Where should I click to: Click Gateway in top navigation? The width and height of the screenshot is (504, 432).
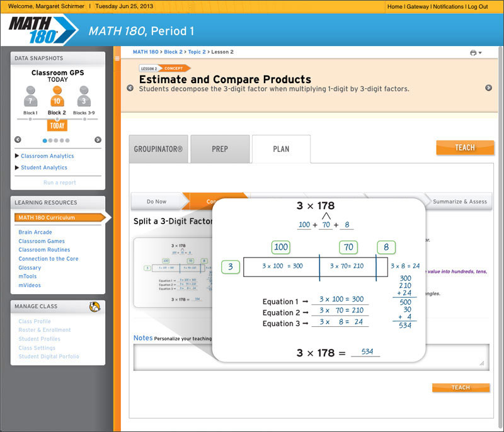pyautogui.click(x=418, y=6)
